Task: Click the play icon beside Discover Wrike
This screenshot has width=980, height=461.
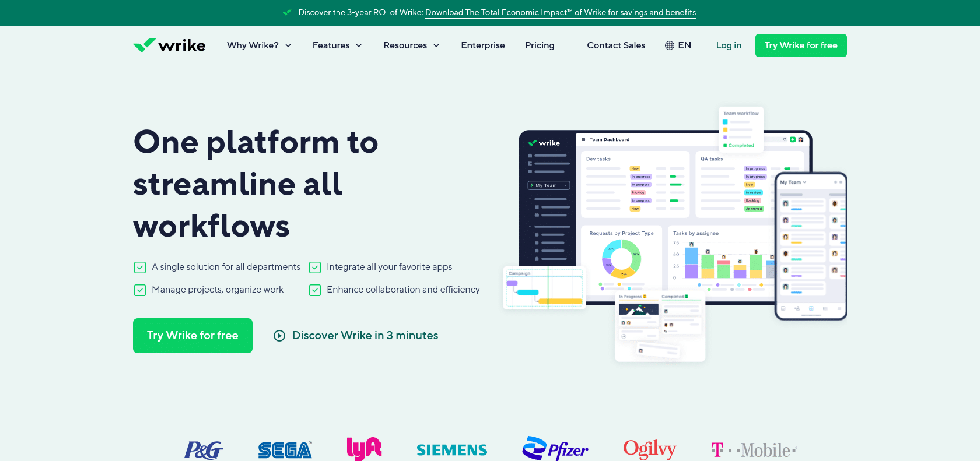Action: point(279,336)
